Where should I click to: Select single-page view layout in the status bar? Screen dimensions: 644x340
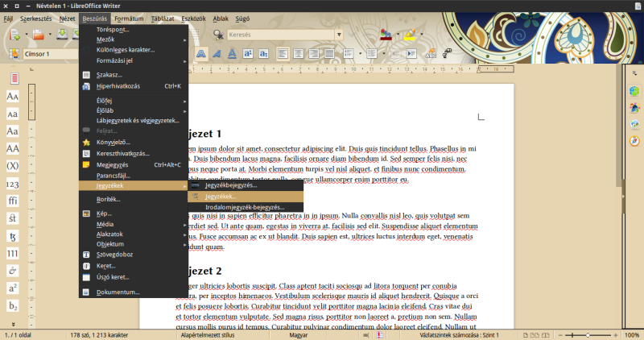(x=526, y=335)
